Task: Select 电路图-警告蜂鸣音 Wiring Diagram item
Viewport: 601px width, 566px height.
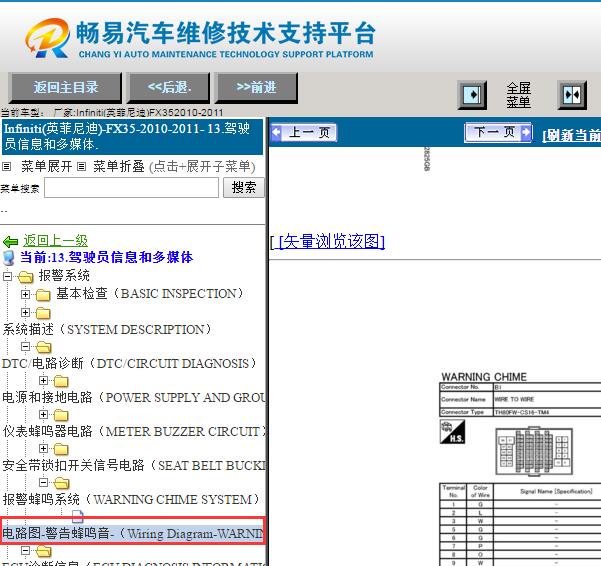Action: pos(133,533)
